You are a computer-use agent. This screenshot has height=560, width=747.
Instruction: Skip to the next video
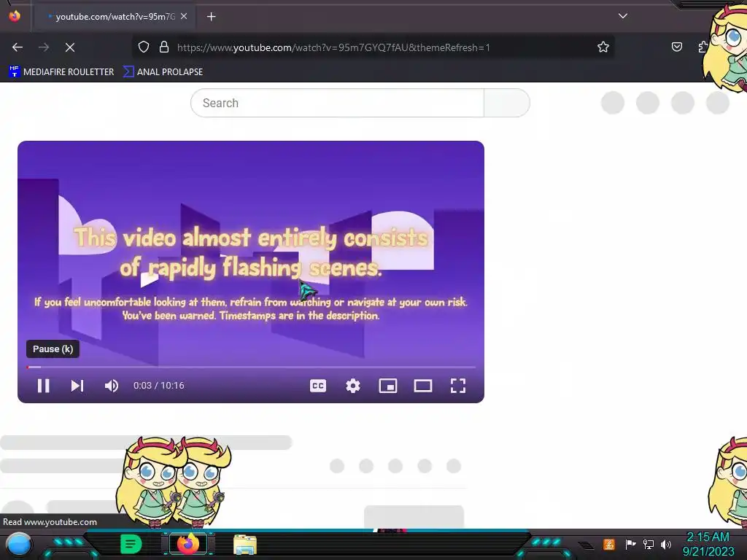click(77, 386)
